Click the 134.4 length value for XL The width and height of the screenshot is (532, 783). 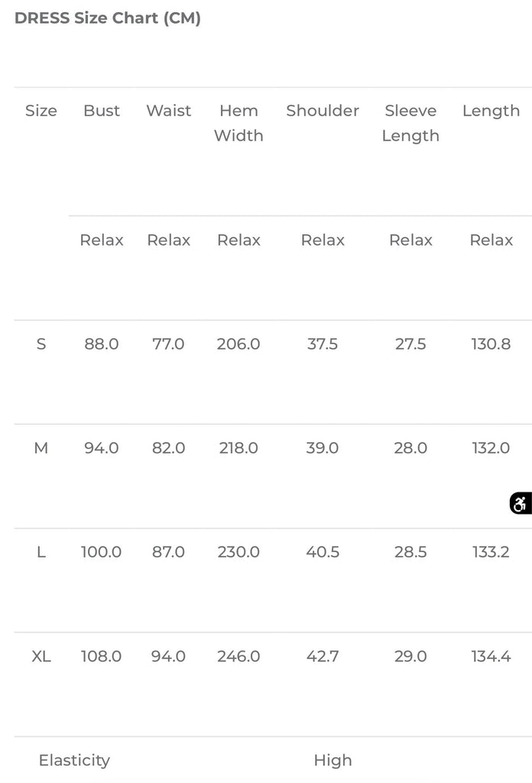tap(491, 656)
